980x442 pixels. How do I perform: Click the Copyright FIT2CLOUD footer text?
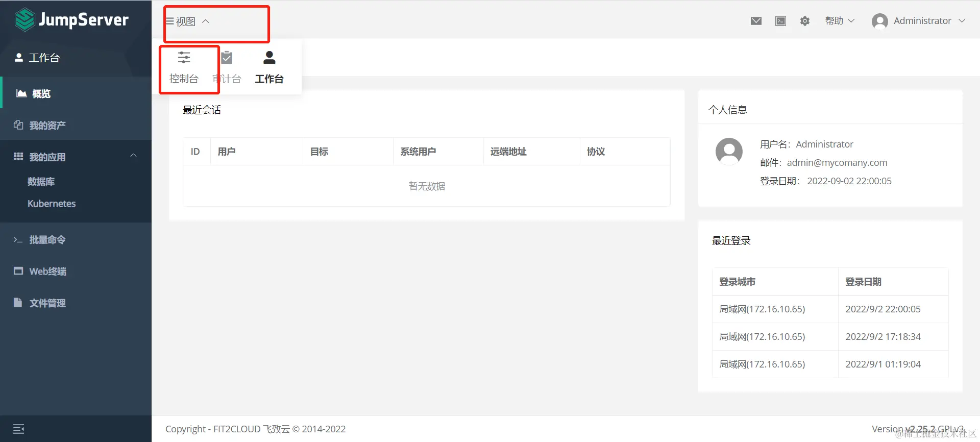(x=255, y=429)
